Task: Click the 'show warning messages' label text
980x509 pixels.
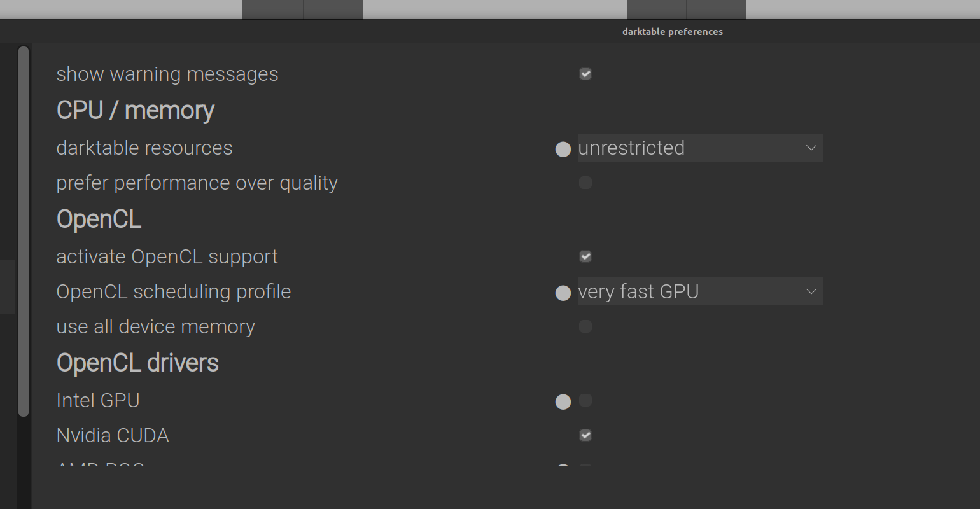Action: tap(167, 74)
